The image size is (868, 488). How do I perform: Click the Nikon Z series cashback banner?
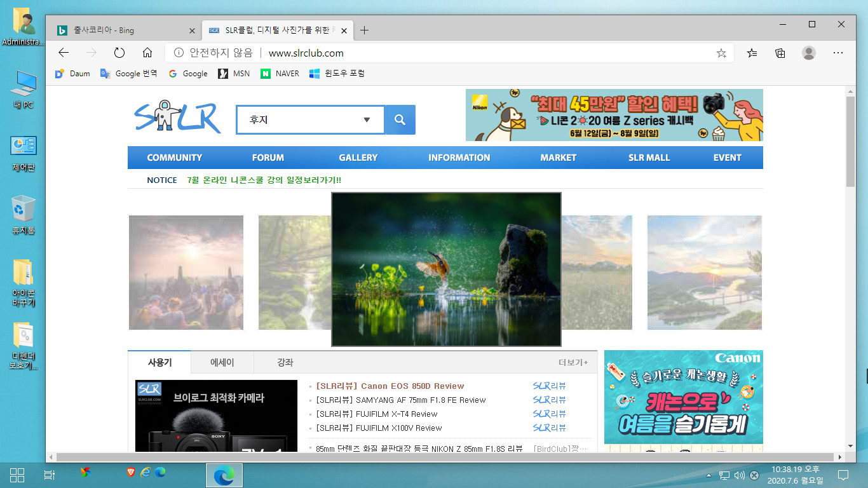614,115
